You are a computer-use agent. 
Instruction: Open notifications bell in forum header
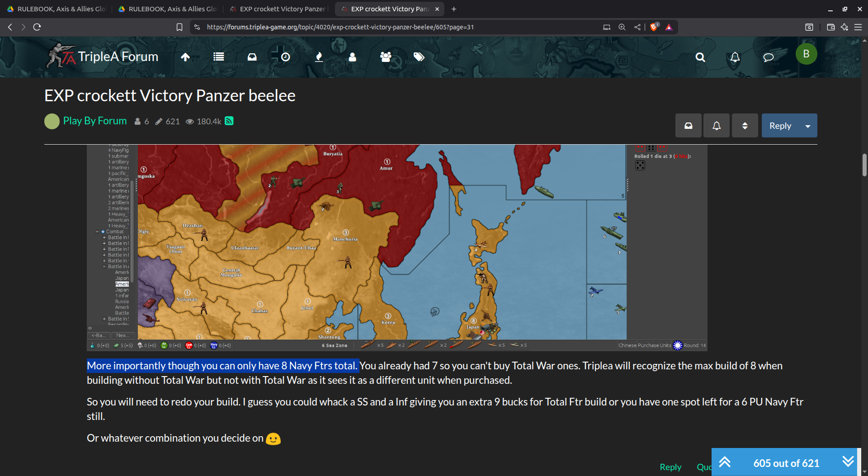[x=735, y=57]
